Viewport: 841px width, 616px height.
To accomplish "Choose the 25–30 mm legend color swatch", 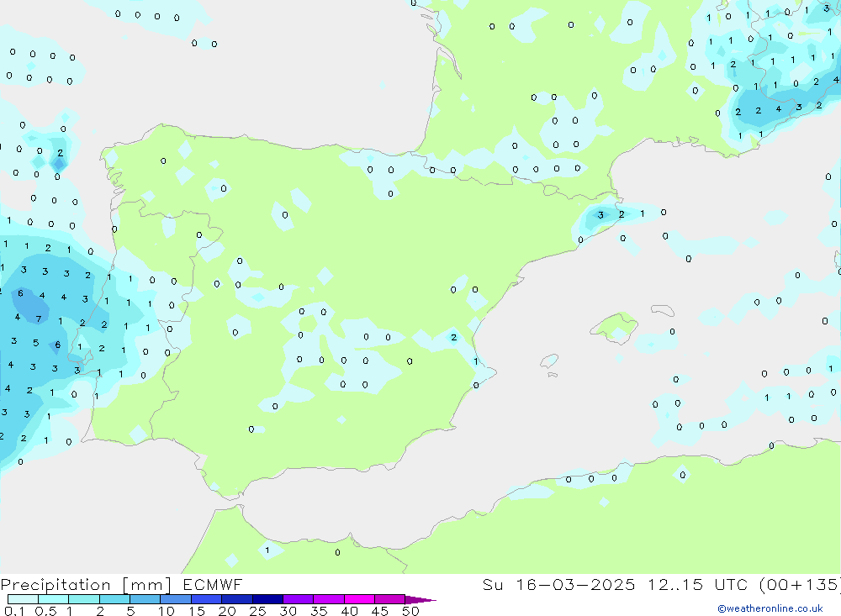I will (267, 599).
